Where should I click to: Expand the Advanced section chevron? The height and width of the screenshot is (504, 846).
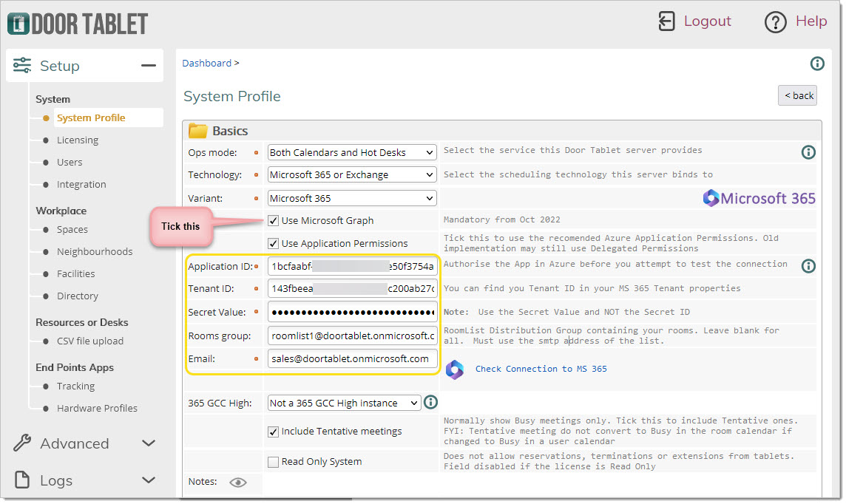pyautogui.click(x=149, y=443)
